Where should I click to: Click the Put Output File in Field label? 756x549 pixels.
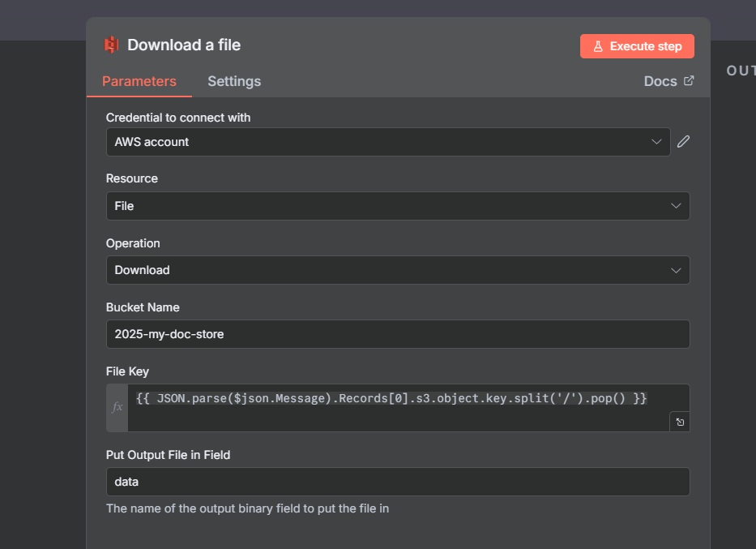pyautogui.click(x=168, y=455)
